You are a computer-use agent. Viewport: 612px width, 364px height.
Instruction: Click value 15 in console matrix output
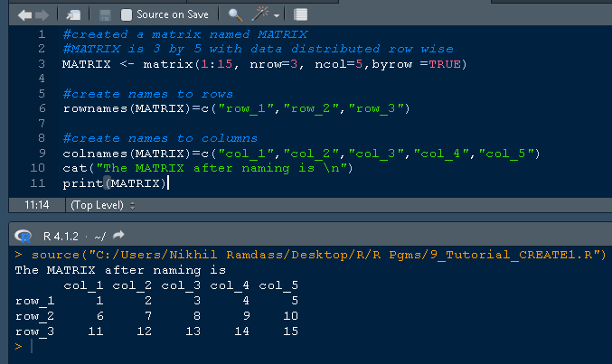coord(290,331)
